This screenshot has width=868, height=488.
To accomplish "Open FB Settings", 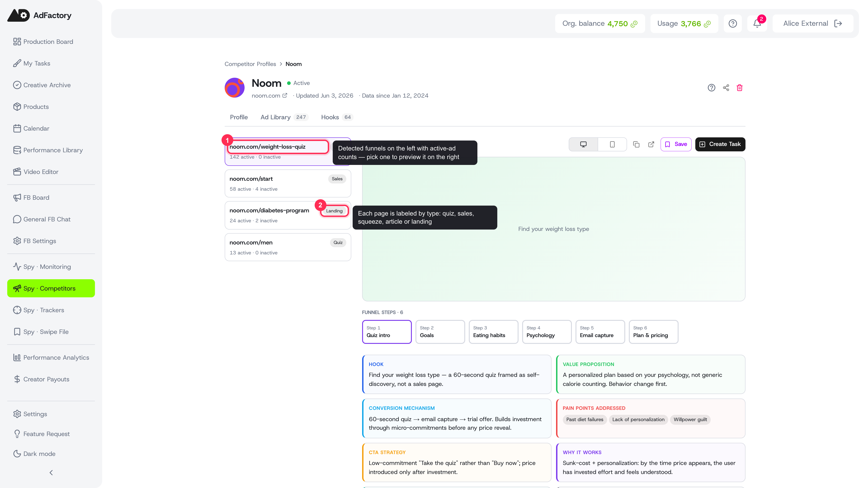I will coord(51,241).
